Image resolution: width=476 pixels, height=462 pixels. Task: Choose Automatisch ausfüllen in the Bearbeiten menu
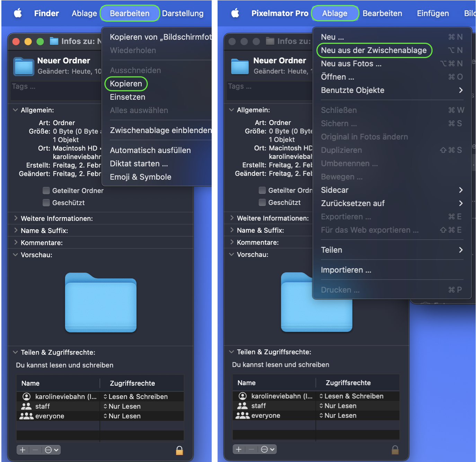(150, 150)
